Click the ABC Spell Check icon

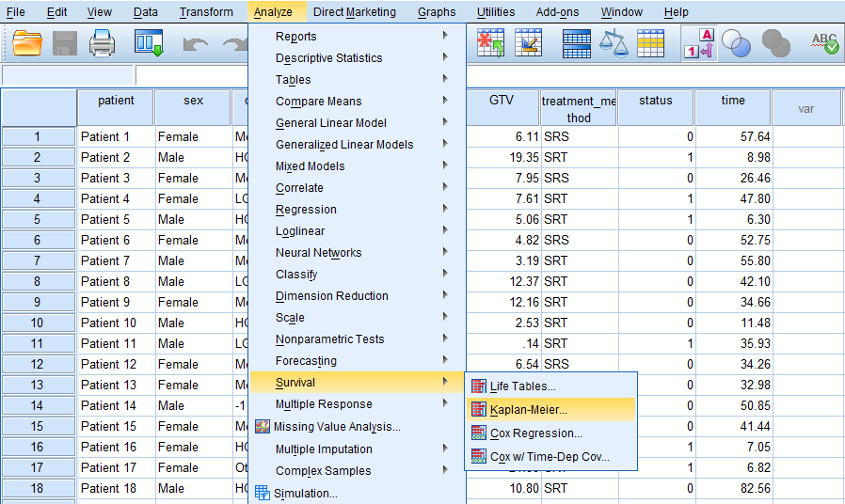tap(825, 43)
